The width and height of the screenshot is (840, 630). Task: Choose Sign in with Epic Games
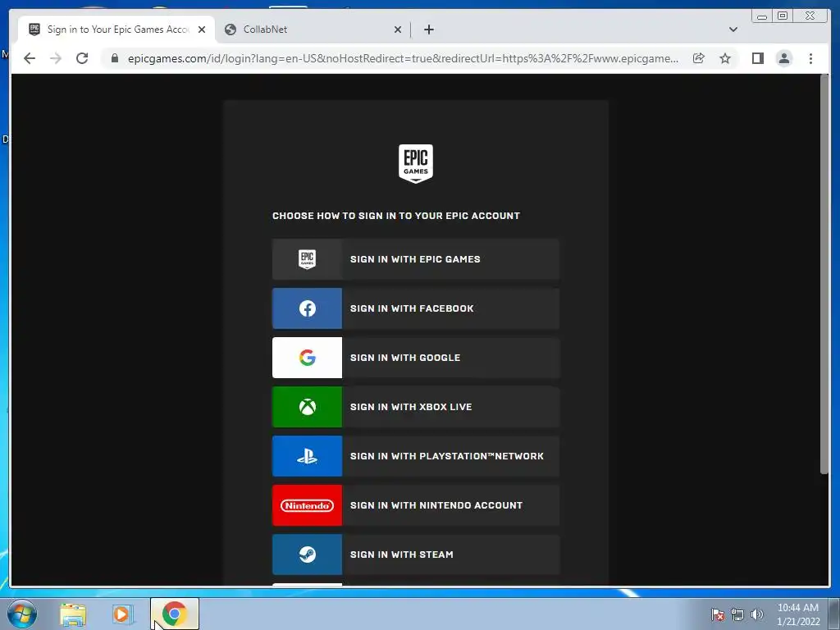[x=416, y=259]
